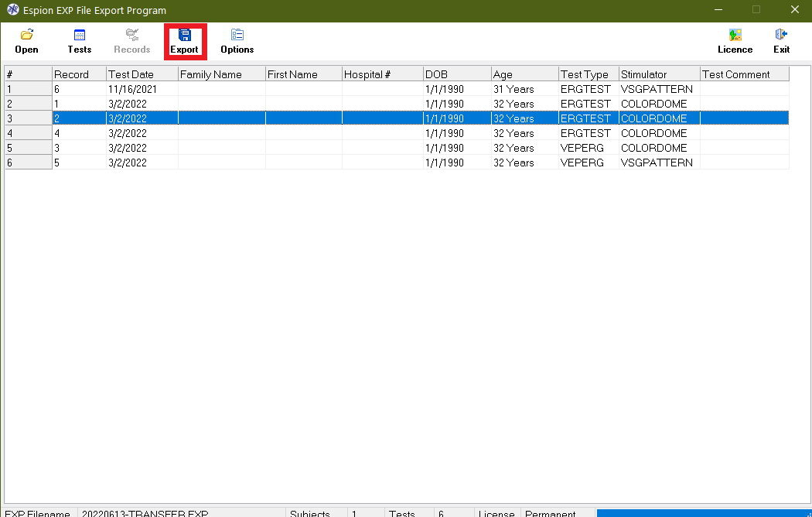The width and height of the screenshot is (812, 517).
Task: Click the Family Name column header
Action: [x=222, y=74]
